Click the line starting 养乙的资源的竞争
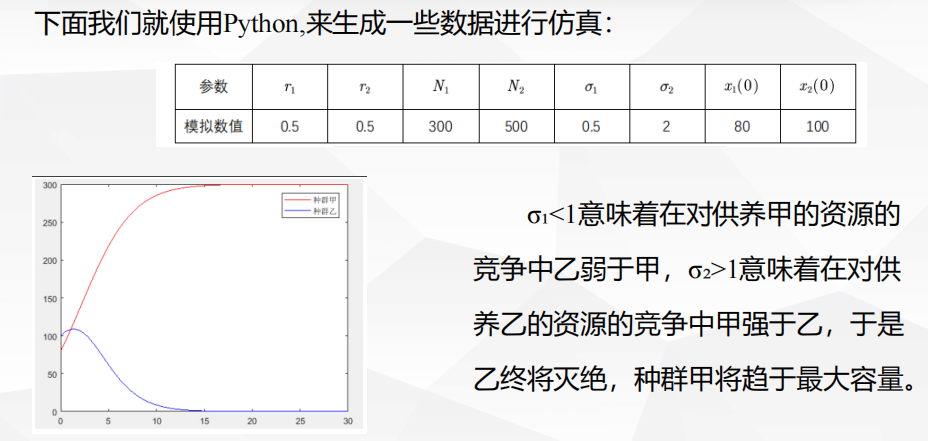Screen dimensions: 928x441 [688, 325]
